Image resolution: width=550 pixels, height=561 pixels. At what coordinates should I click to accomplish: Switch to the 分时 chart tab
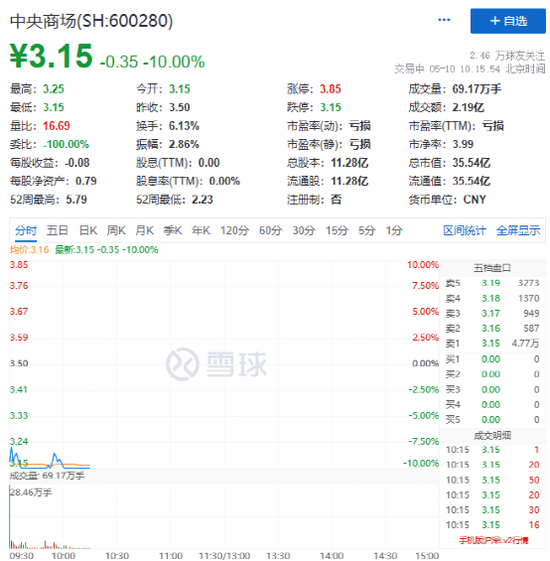click(26, 230)
